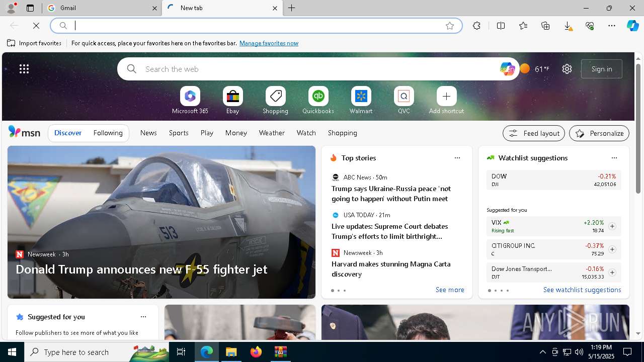Click Import favorites
Image resolution: width=644 pixels, height=362 pixels.
tap(34, 43)
